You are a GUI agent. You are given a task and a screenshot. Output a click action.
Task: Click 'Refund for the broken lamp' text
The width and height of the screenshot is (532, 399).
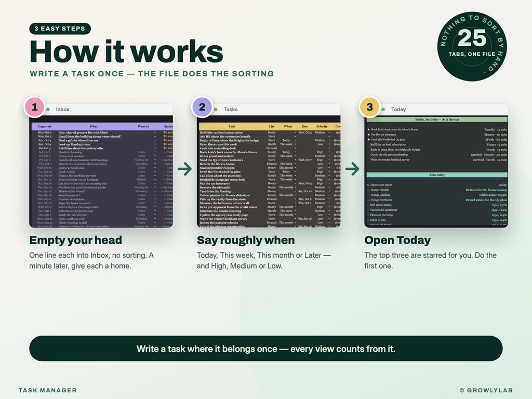(x=486, y=190)
